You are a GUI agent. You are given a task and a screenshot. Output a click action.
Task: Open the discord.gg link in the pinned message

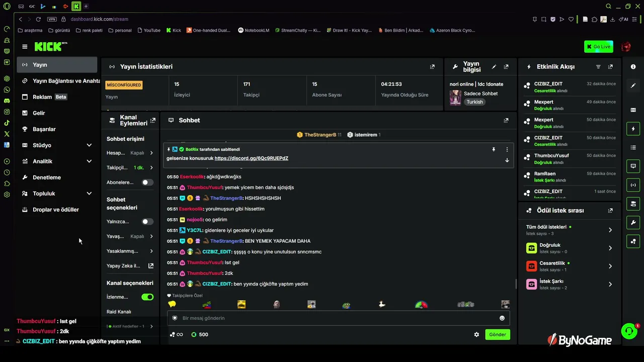click(252, 158)
